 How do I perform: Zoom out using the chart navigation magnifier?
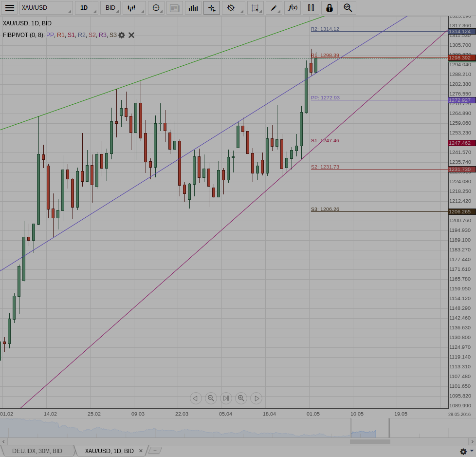(x=211, y=398)
